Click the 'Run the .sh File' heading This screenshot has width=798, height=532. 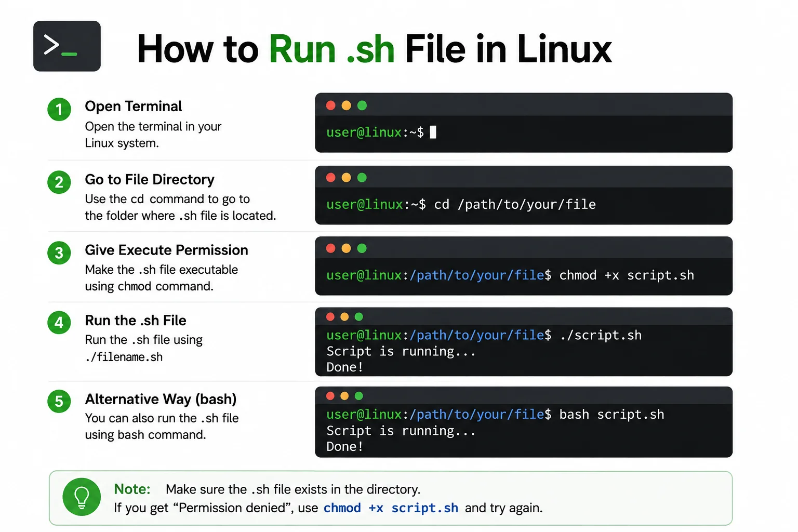click(x=136, y=321)
